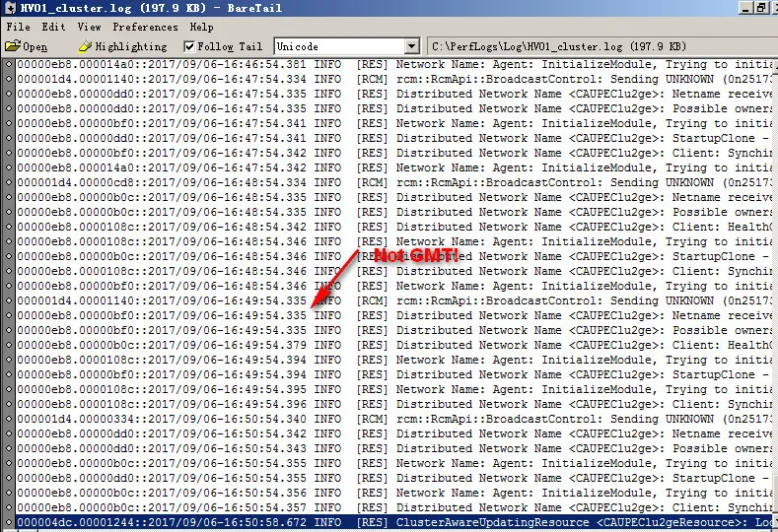
Task: Click marker bullet for 16:50:54.343 row
Action: [9, 448]
